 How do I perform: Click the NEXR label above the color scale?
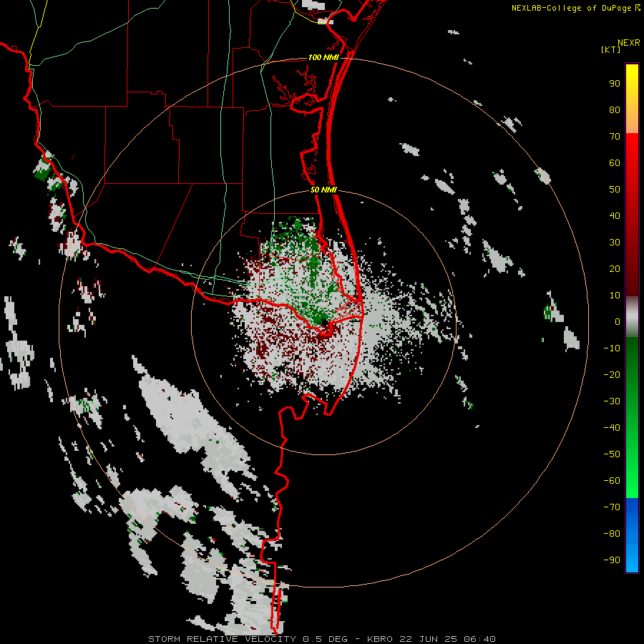pyautogui.click(x=629, y=43)
